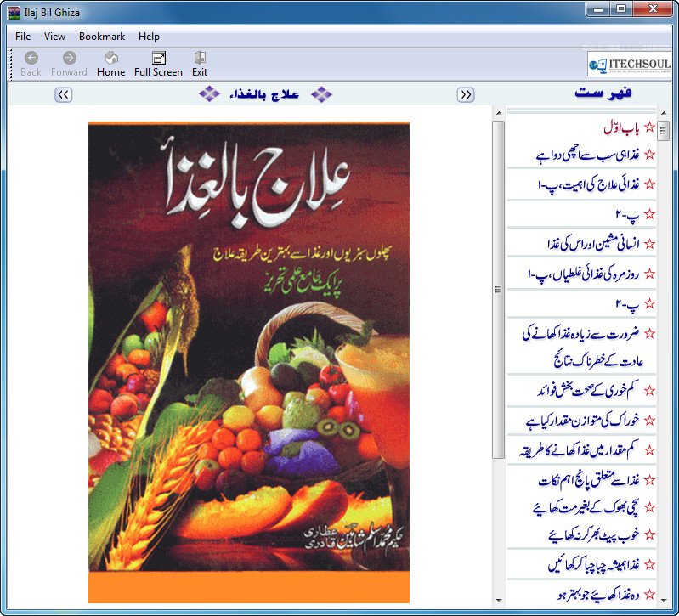
Task: Click star beside 'خوراک کی متوازن مقدار کیا ہے'
Action: tap(649, 420)
